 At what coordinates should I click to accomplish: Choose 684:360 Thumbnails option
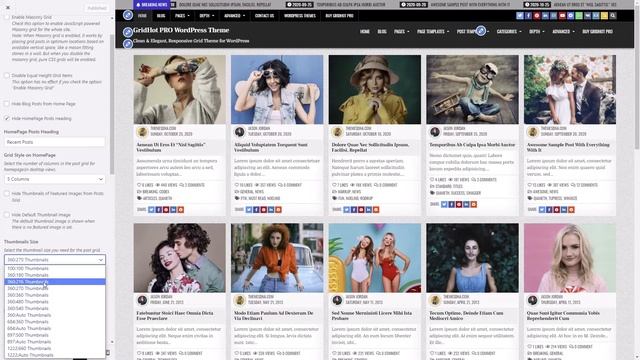tap(55, 322)
